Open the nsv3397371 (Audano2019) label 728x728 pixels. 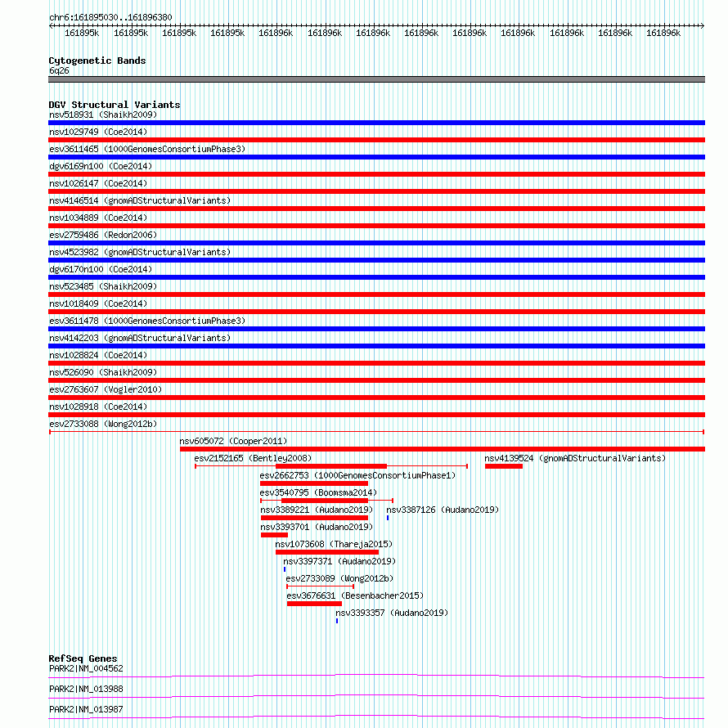(x=339, y=561)
